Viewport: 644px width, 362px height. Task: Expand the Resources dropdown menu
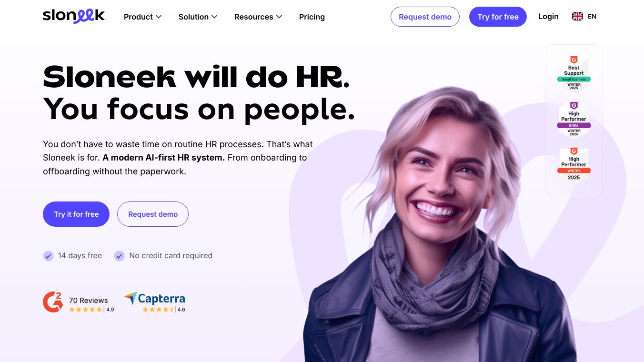pyautogui.click(x=258, y=17)
